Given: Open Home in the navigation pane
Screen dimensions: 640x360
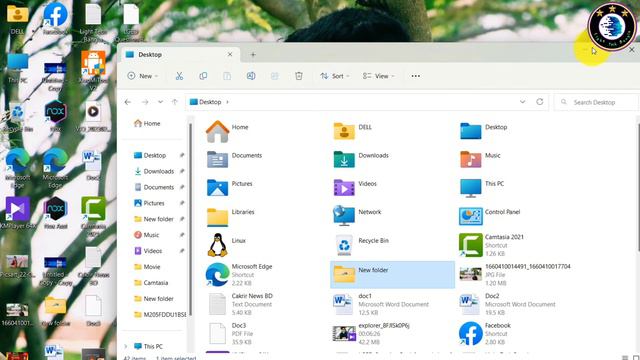Looking at the screenshot, I should (147, 123).
